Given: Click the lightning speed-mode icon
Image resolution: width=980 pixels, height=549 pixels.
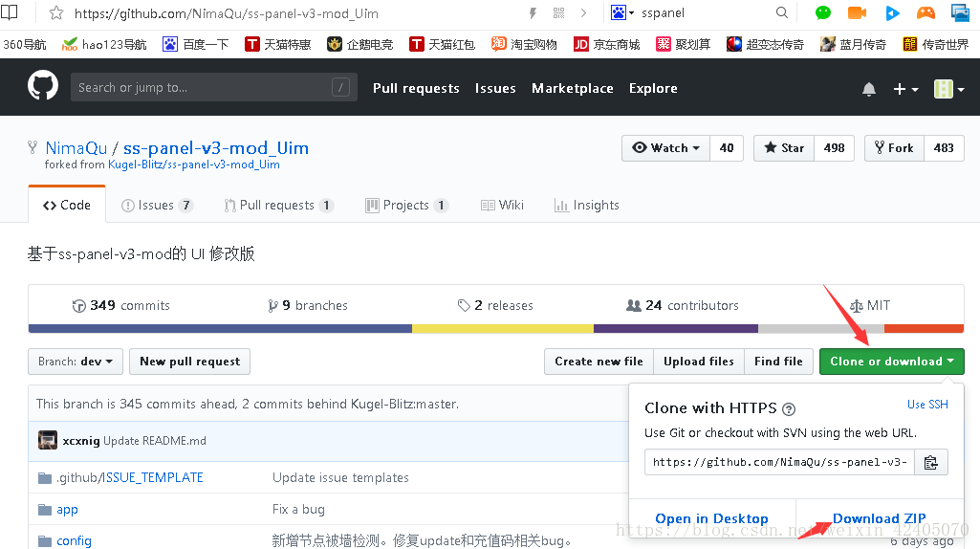Looking at the screenshot, I should [x=533, y=13].
